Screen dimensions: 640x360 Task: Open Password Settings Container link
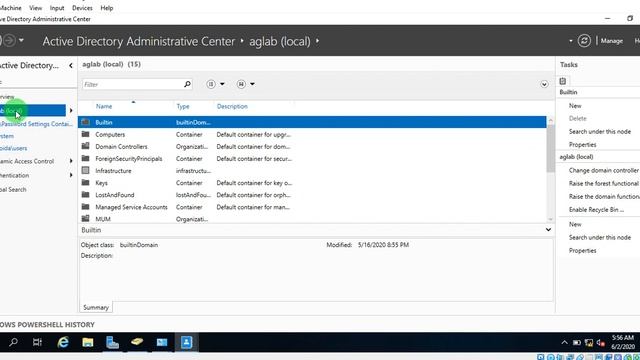pyautogui.click(x=36, y=124)
